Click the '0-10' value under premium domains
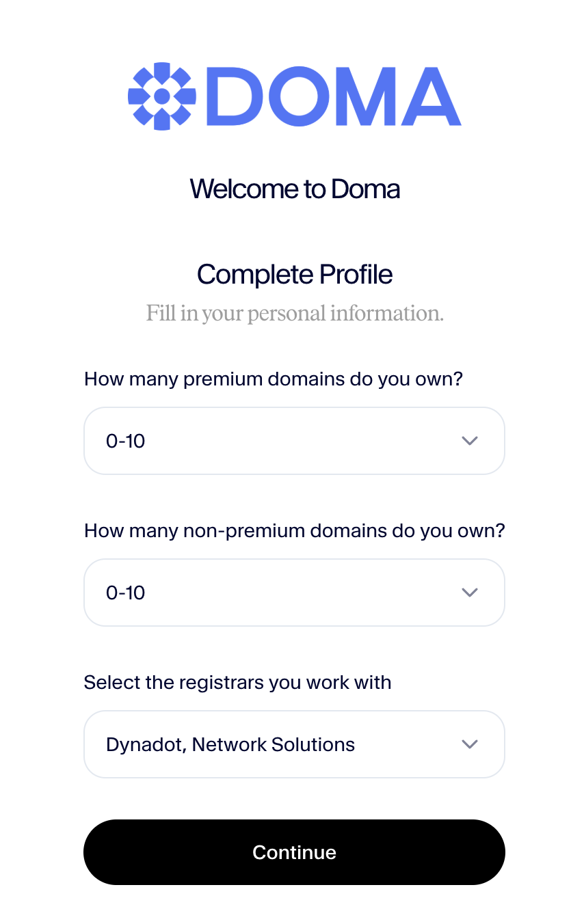 point(126,441)
